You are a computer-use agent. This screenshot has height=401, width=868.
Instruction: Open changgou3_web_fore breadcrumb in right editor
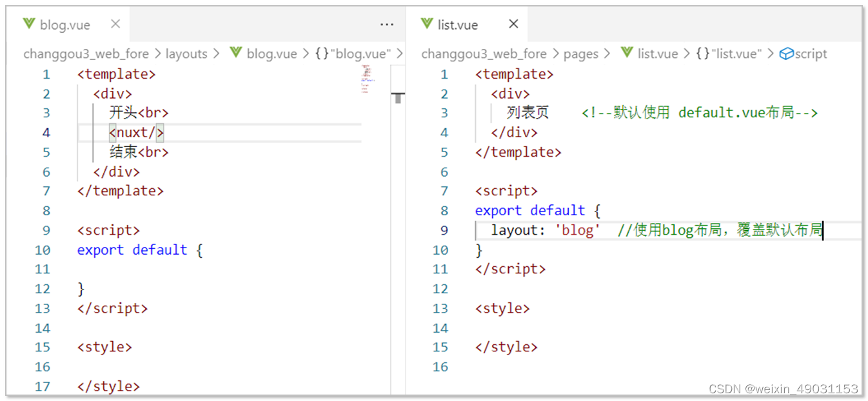coord(484,54)
